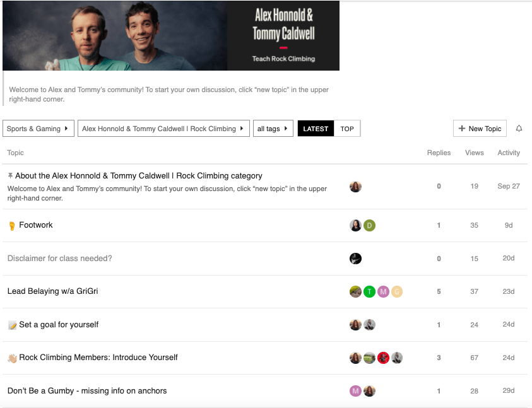
Task: Open Lead Belaying w/a GriGri topic
Action: (52, 291)
